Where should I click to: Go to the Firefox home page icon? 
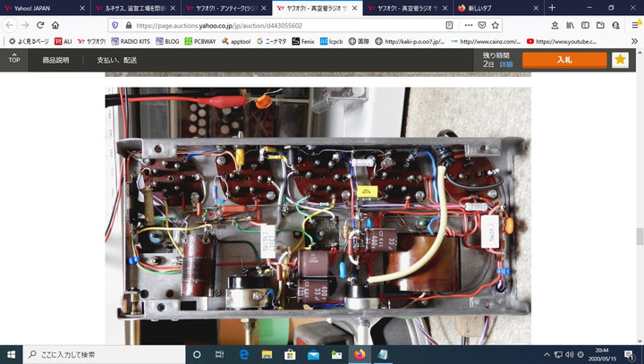coord(55,25)
